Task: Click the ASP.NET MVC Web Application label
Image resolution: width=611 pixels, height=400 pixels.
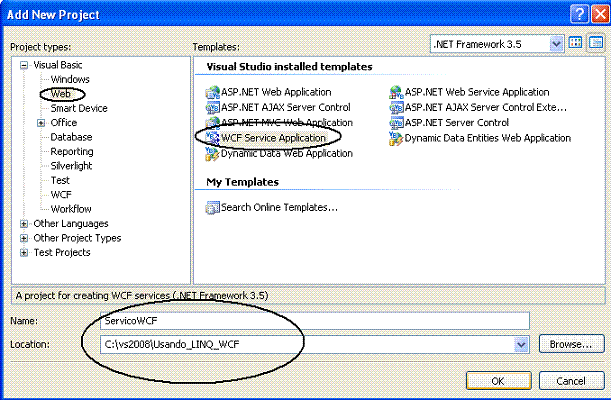Action: (287, 123)
